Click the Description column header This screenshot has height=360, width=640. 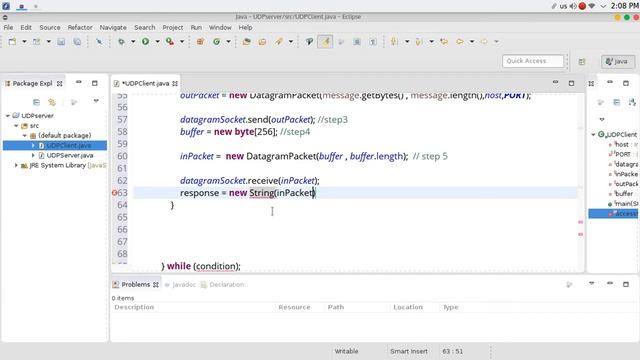(x=134, y=307)
